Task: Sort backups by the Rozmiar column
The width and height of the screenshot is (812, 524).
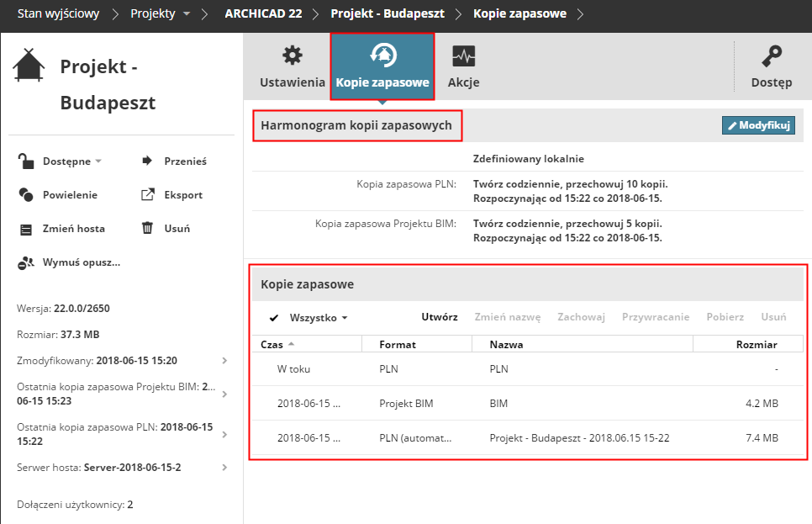Action: 748,344
